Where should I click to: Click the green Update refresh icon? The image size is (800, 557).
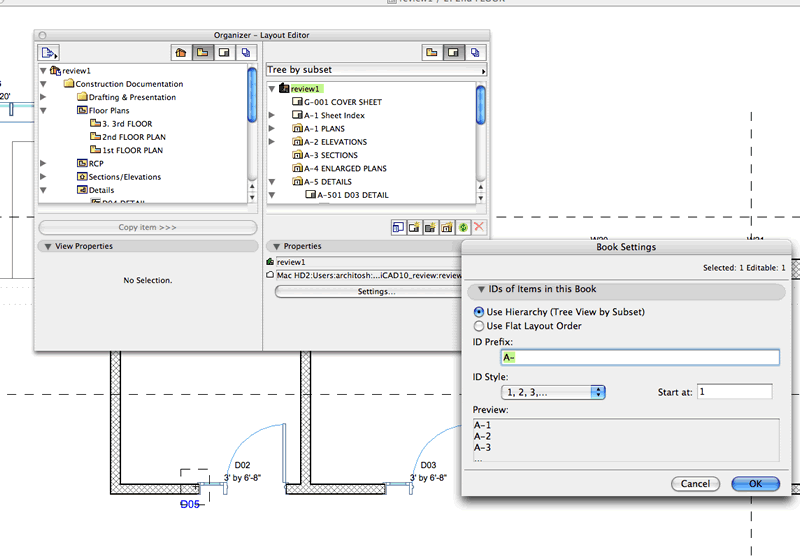[x=463, y=228]
